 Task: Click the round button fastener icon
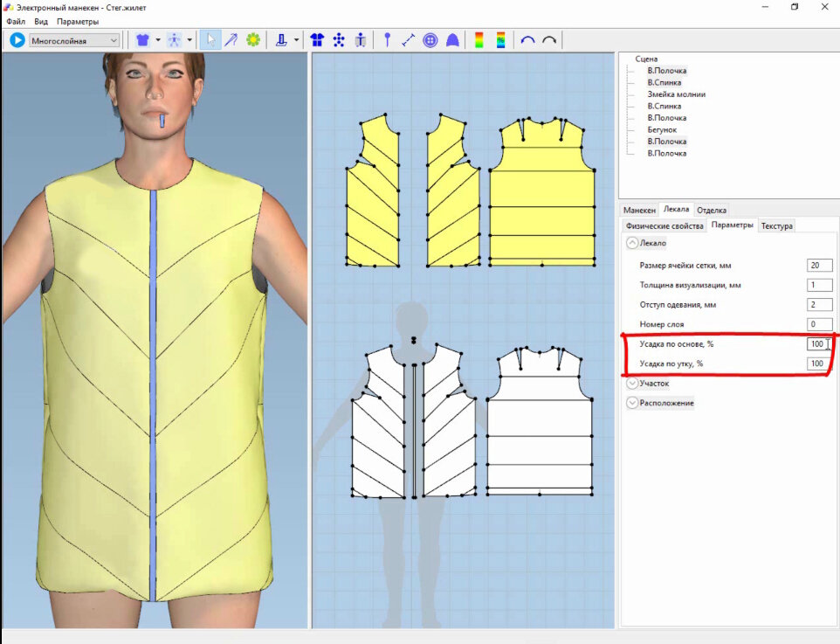(x=430, y=40)
